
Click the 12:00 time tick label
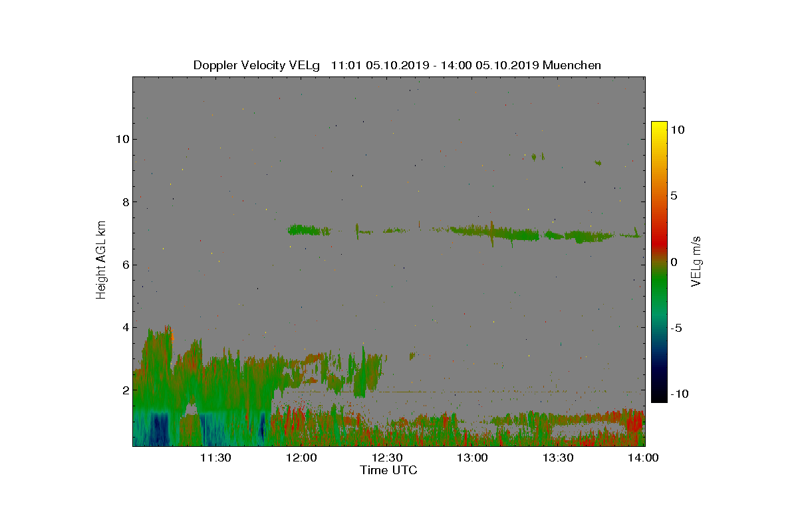301,458
